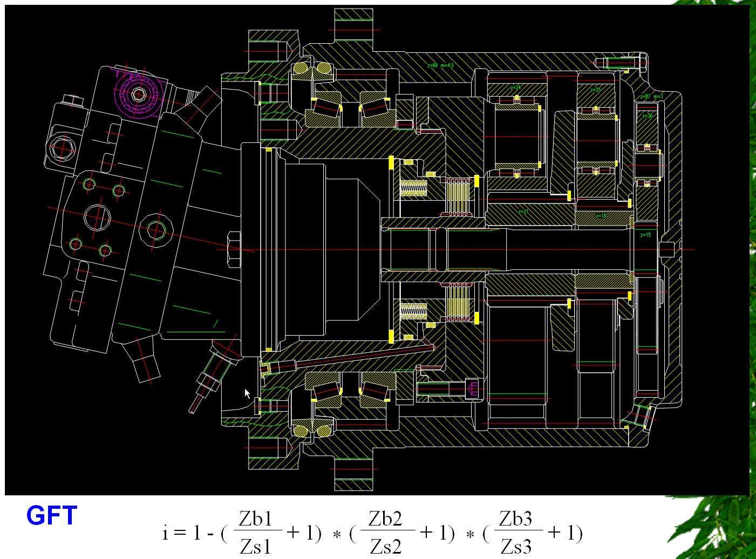Screen dimensions: 756x559
Task: Click the magenta drain plug near bottom flange
Action: pyautogui.click(x=473, y=388)
